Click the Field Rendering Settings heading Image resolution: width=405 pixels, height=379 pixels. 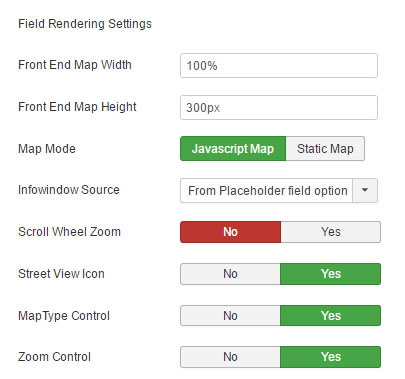click(85, 24)
